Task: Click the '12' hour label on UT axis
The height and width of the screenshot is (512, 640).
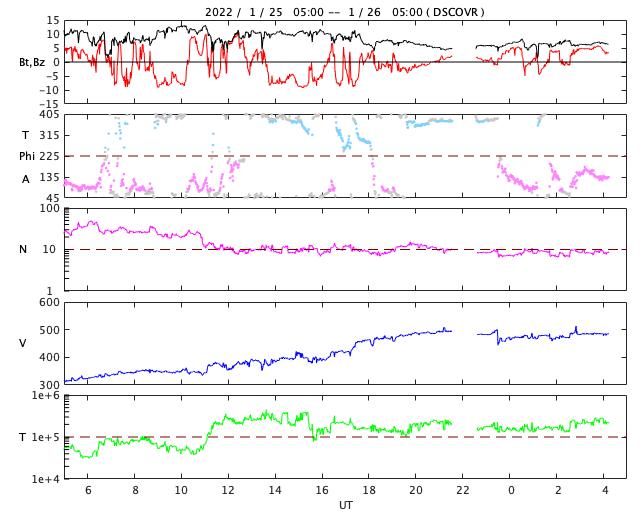Action: point(228,490)
